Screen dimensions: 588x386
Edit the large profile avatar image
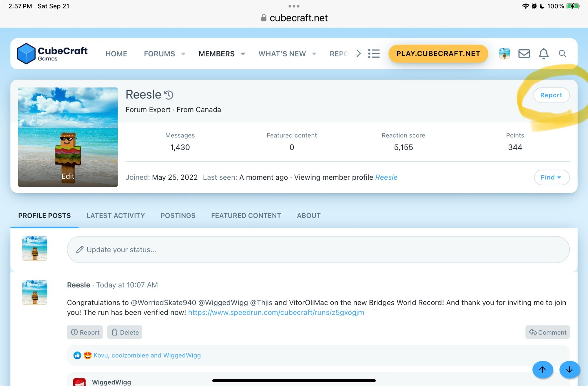68,137
